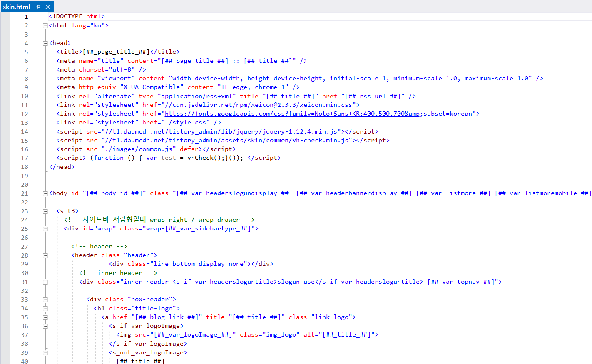Collapse the h1 title-logo fold
Screen dimensions: 592x364
tap(45, 308)
